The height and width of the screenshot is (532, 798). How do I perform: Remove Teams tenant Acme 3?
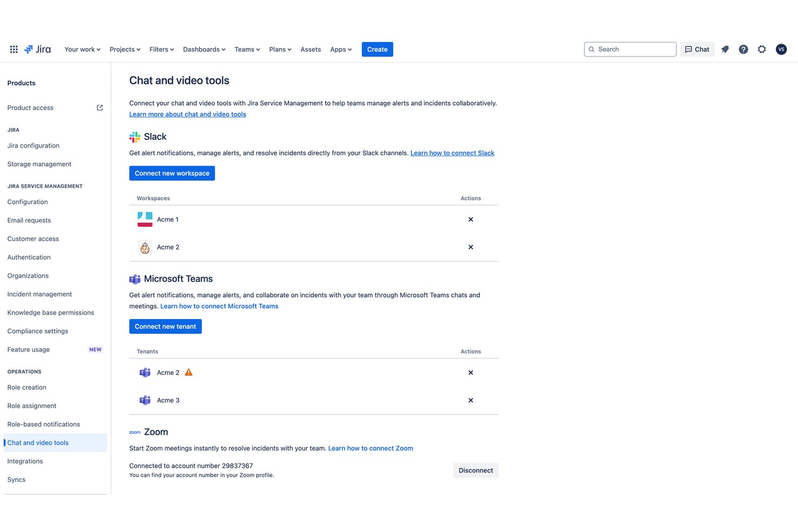click(471, 400)
